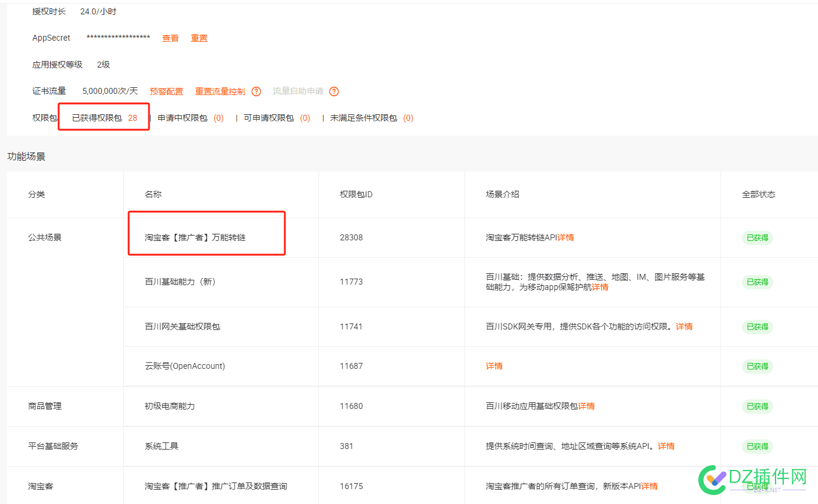Image resolution: width=818 pixels, height=504 pixels.
Task: Click permission ID 381
Action: [x=346, y=446]
